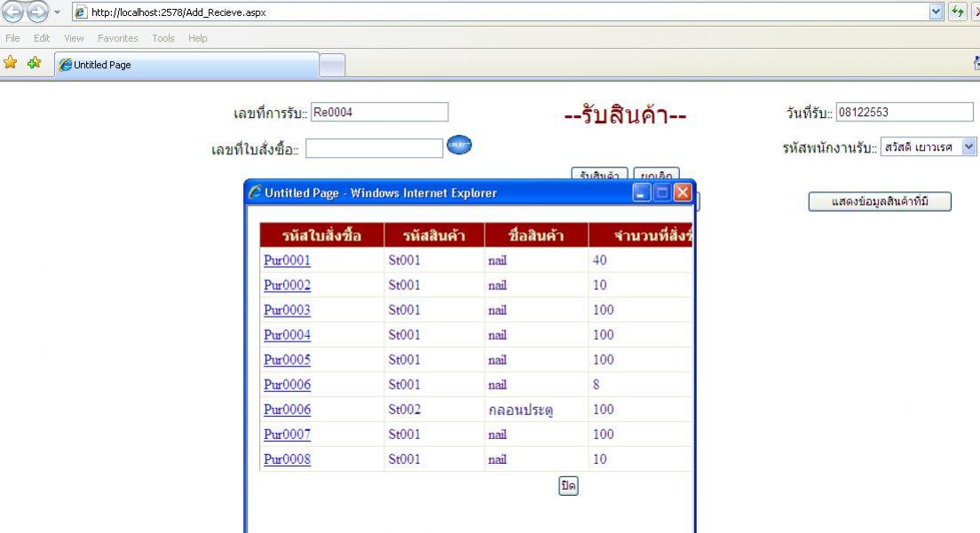Screen dimensions: 980x533
Task: Click the receive number field Re0004
Action: tap(379, 113)
